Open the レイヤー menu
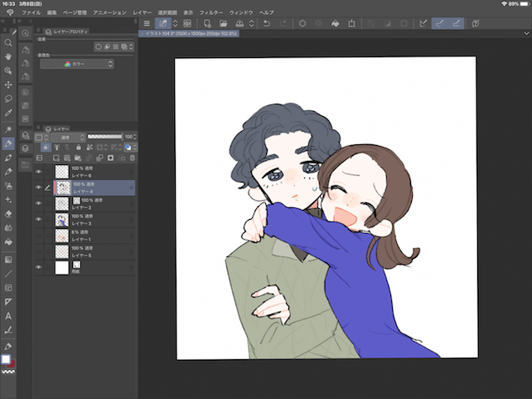The width and height of the screenshot is (532, 399). pyautogui.click(x=143, y=12)
